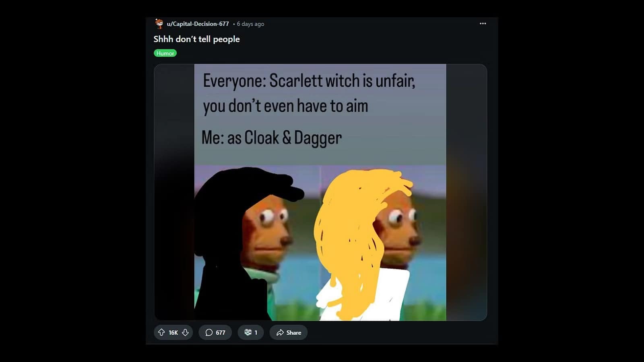Viewport: 644px width, 362px height.
Task: Click the award icon beside the 1
Action: [248, 332]
